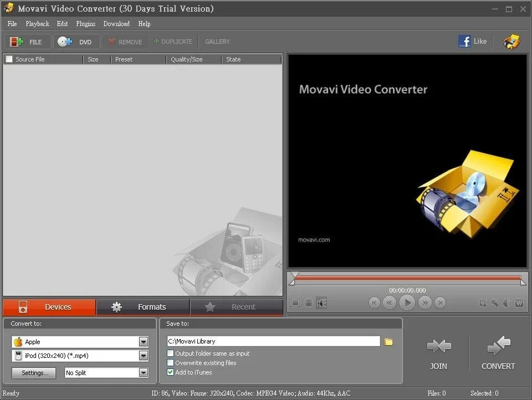Open the Plugins menu
532x400 pixels.
85,24
